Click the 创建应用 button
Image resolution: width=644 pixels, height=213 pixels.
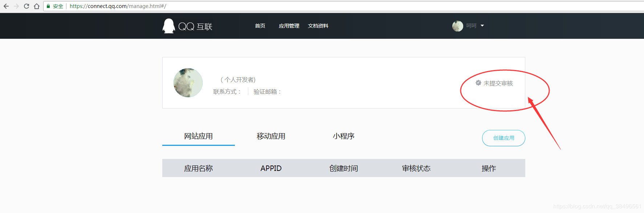(504, 138)
